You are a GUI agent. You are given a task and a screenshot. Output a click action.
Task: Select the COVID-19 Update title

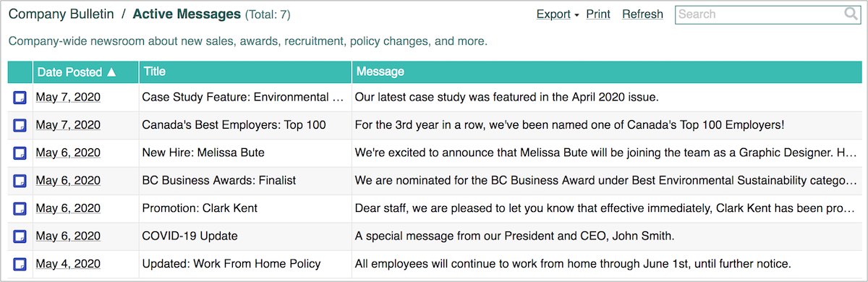tap(190, 236)
